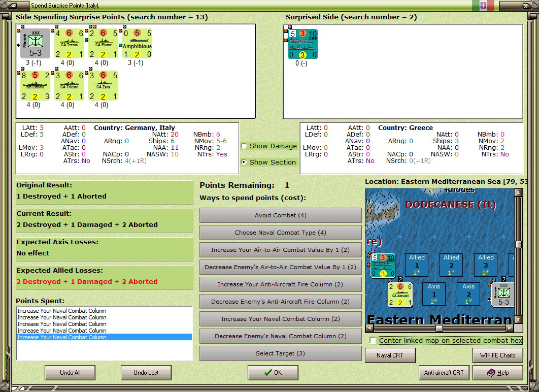Screen dimensions: 539x392
Task: Select the first Points Spent list entry
Action: tap(104, 311)
